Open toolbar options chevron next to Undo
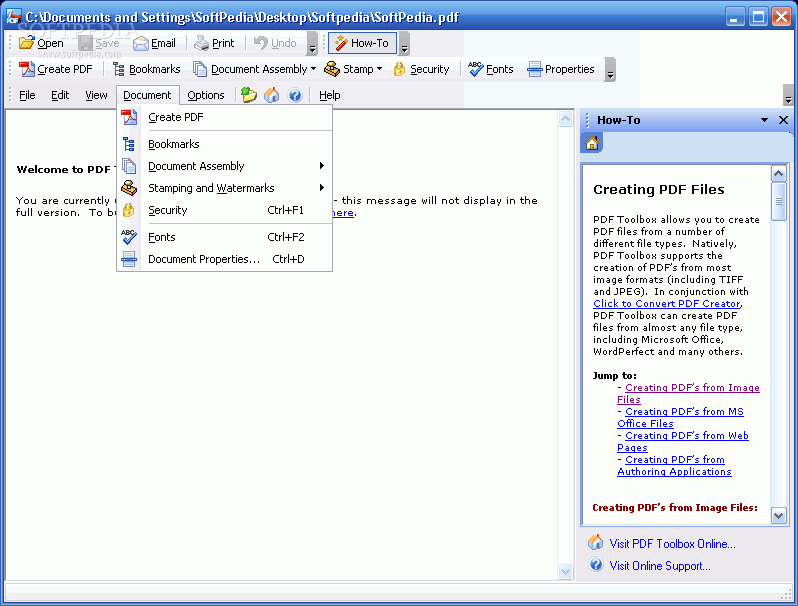 click(312, 44)
